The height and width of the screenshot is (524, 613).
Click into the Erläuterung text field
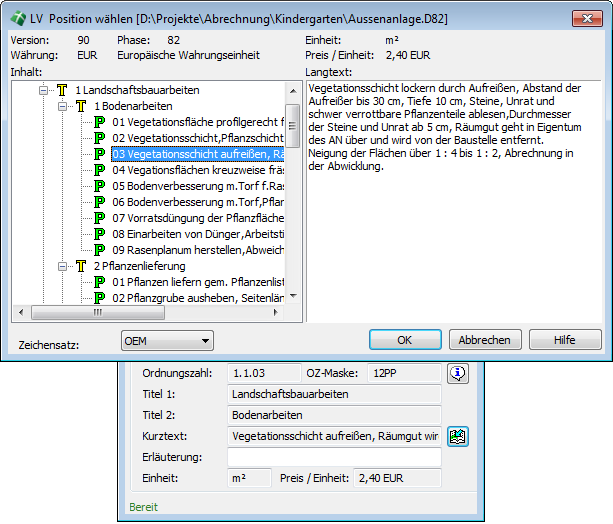click(334, 457)
